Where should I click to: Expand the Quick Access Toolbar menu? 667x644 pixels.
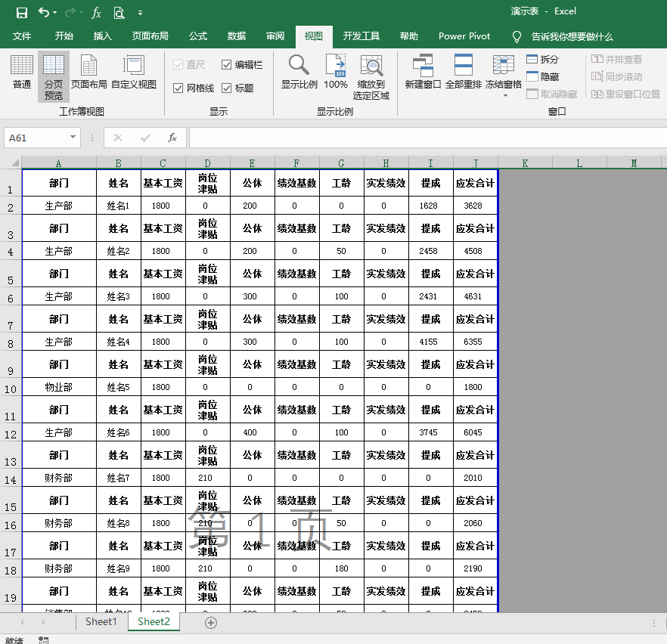click(x=140, y=12)
